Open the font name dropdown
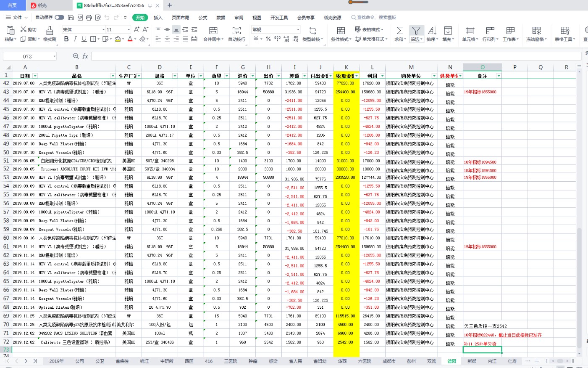Image resolution: width=588 pixels, height=368 pixels. click(x=103, y=29)
